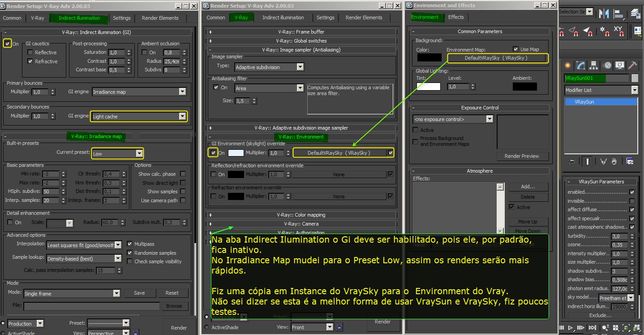The image size is (644, 335).
Task: Click the Zoom viewport navigation icon
Action: [605, 327]
